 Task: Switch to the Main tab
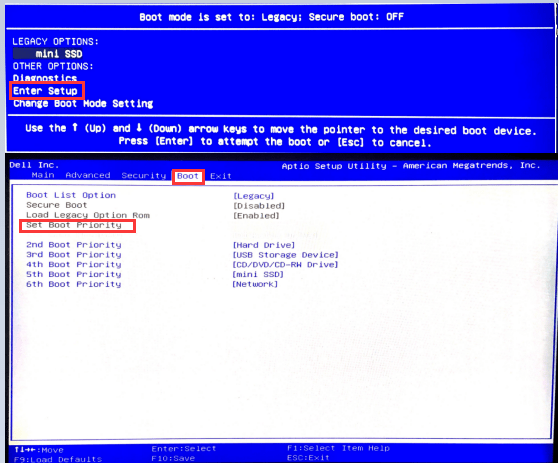pyautogui.click(x=43, y=175)
